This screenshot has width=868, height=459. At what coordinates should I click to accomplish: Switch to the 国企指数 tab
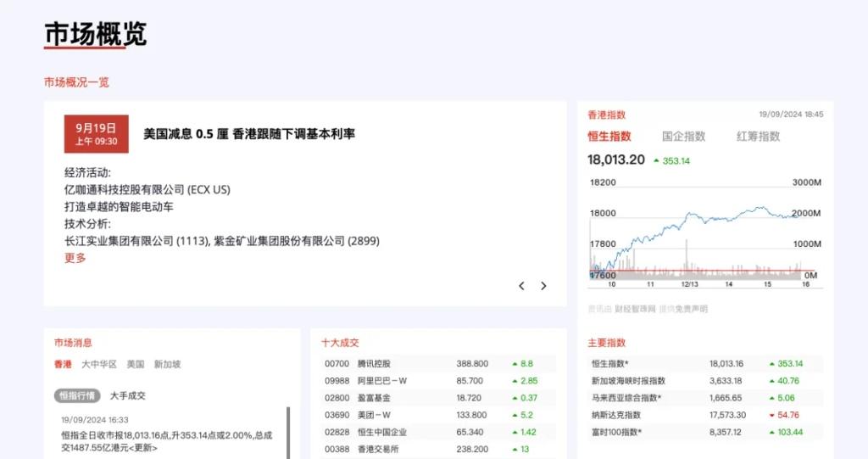pyautogui.click(x=684, y=137)
